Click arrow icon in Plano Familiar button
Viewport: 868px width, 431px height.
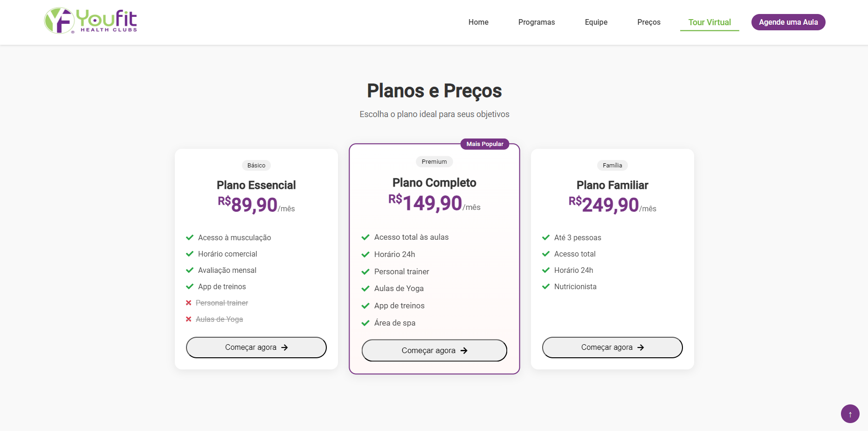(x=641, y=348)
